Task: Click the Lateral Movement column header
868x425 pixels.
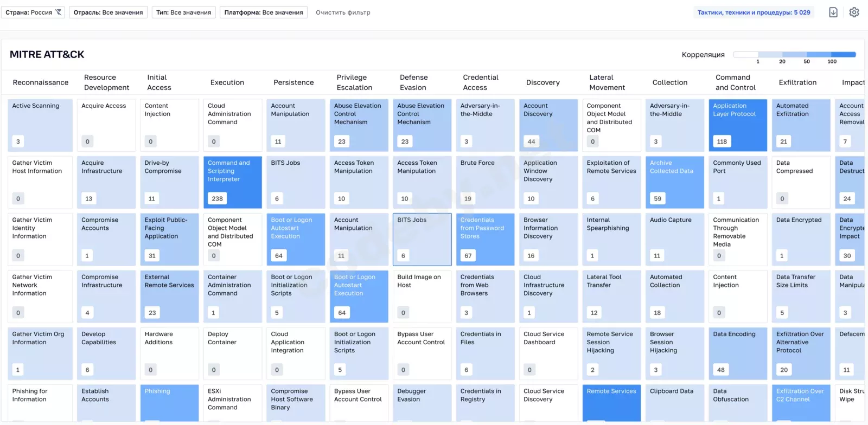Action: [607, 82]
